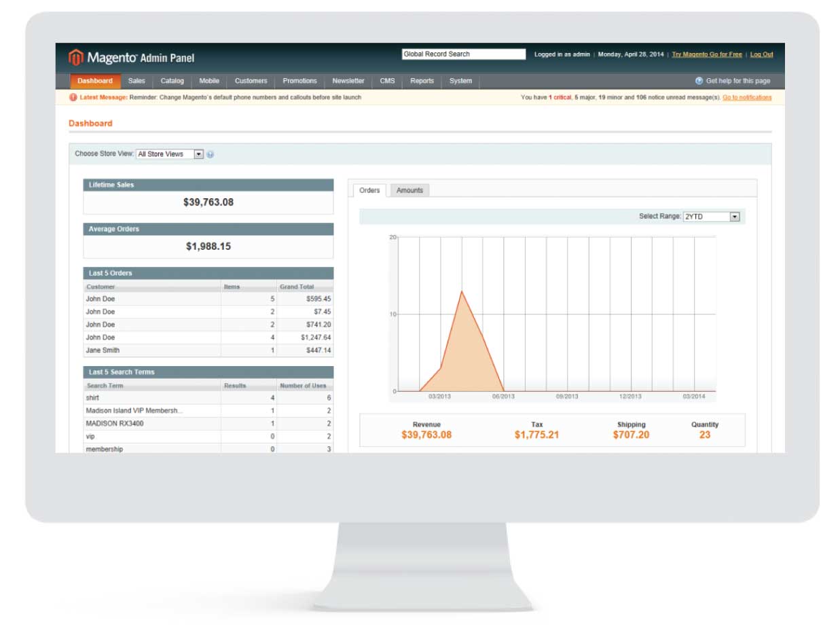Click the Customer column header
This screenshot has width=840, height=635.
click(x=152, y=287)
